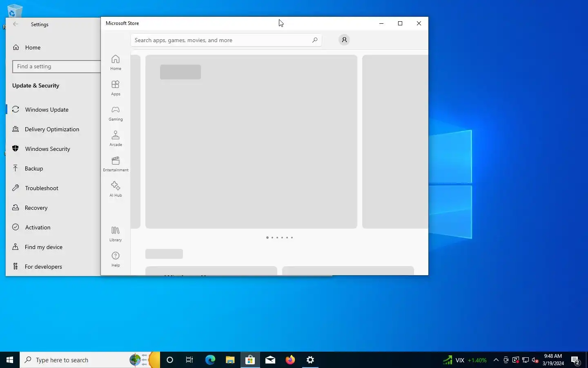The image size is (588, 368).
Task: Click the Store search apps field
Action: [226, 40]
